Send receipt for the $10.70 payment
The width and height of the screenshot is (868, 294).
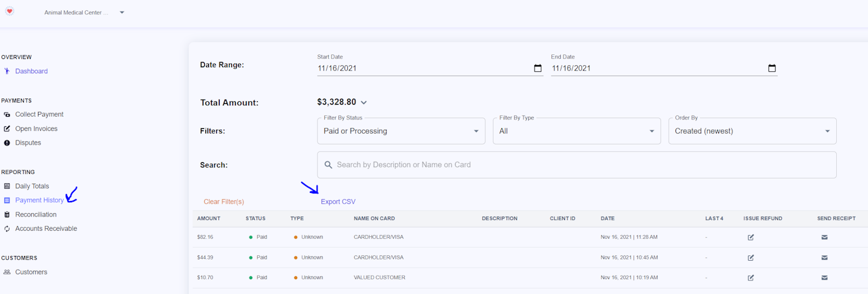click(x=825, y=278)
